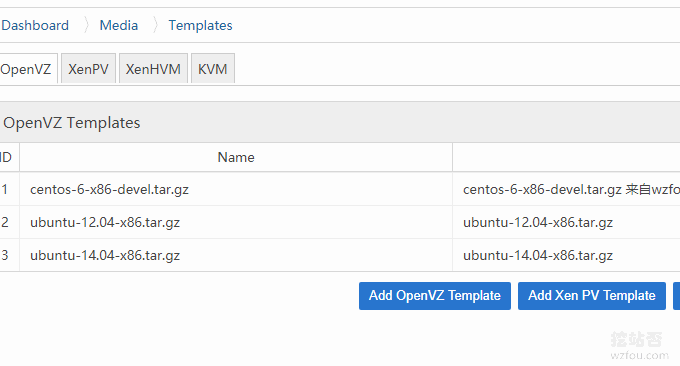Click the Add Xen PV Template button

coord(592,296)
